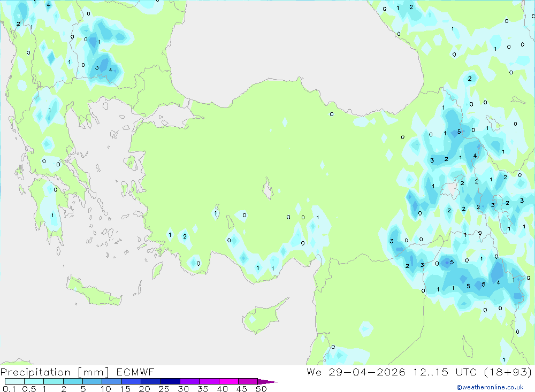Click the 35–40 mm violet legend swatch
This screenshot has width=535, height=392.
tap(209, 381)
